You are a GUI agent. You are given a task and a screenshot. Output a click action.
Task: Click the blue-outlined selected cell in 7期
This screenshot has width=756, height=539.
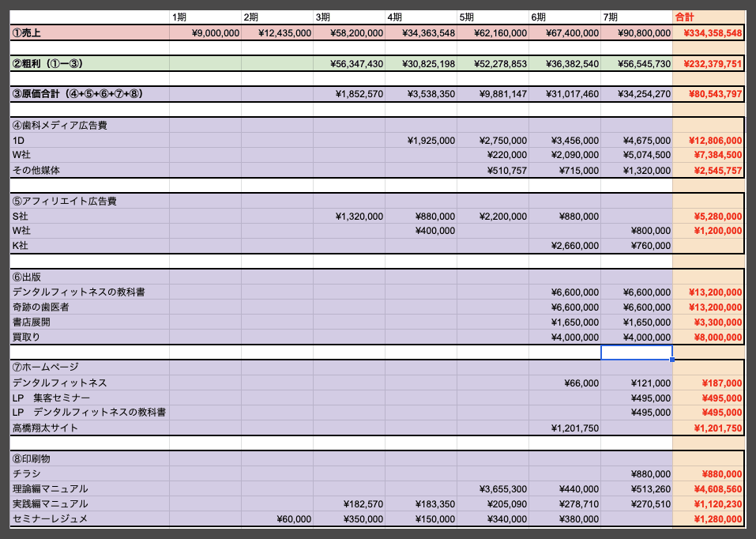637,352
